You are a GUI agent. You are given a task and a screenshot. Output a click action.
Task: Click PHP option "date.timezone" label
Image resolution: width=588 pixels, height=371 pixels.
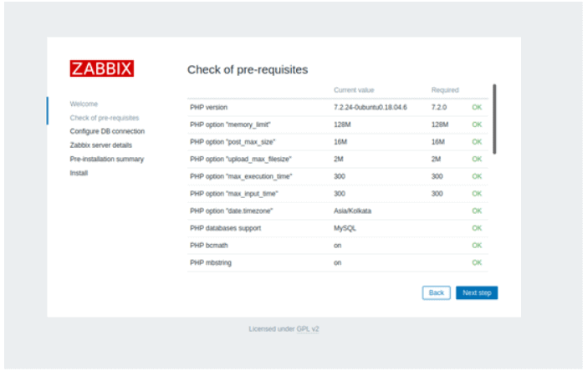click(x=232, y=211)
